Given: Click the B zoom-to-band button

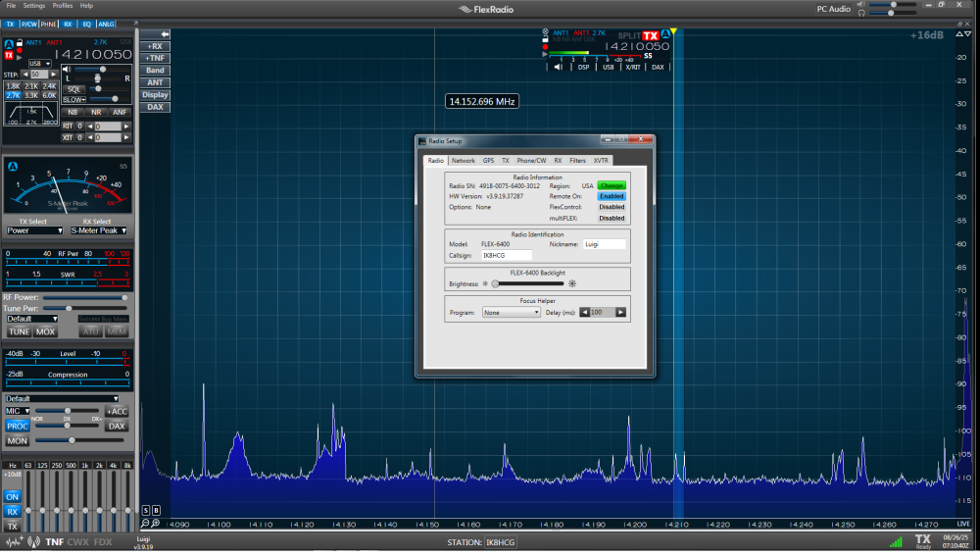Looking at the screenshot, I should tap(156, 510).
